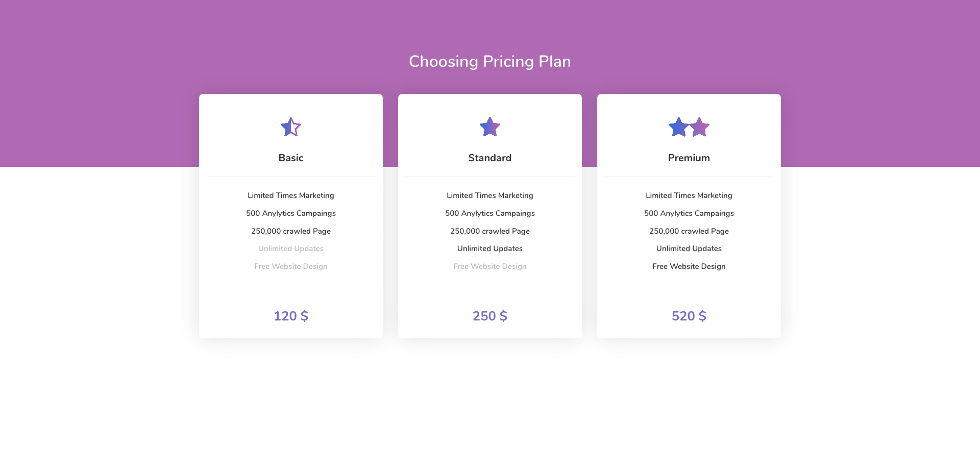
Task: Click 250,000 crawled Page in Premium plan
Action: point(689,231)
